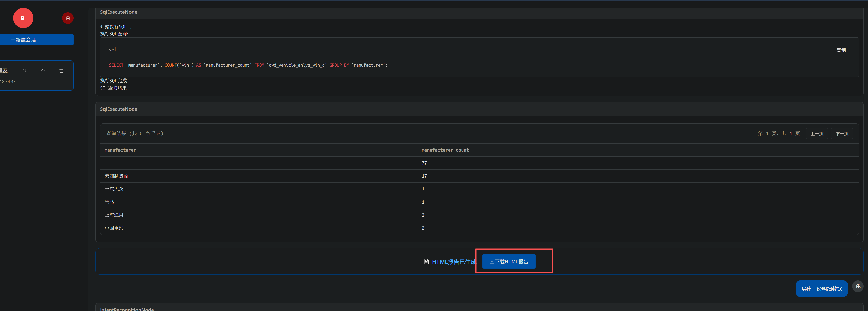
Task: Click the first SqlExecuteNode panel header
Action: (119, 12)
